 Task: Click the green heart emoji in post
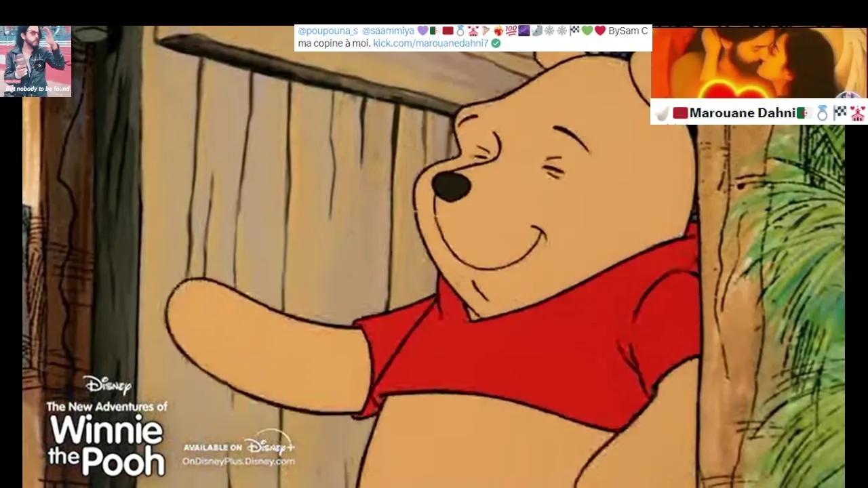tap(587, 31)
